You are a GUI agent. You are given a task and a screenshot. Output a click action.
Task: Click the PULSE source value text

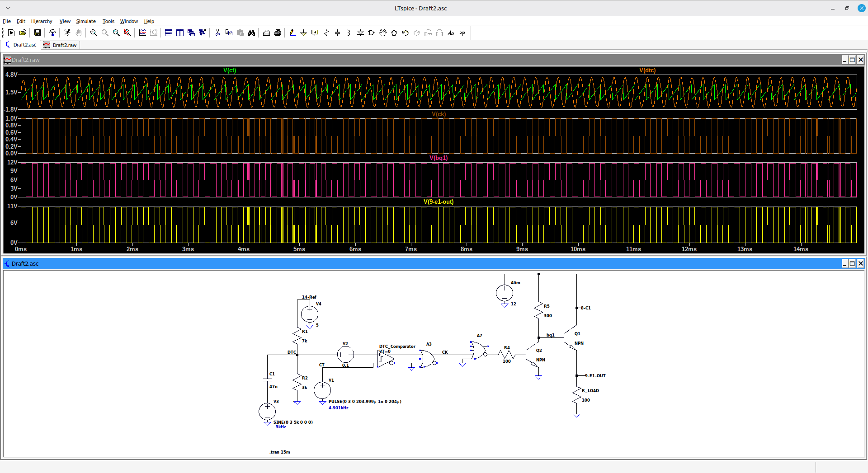pyautogui.click(x=365, y=401)
